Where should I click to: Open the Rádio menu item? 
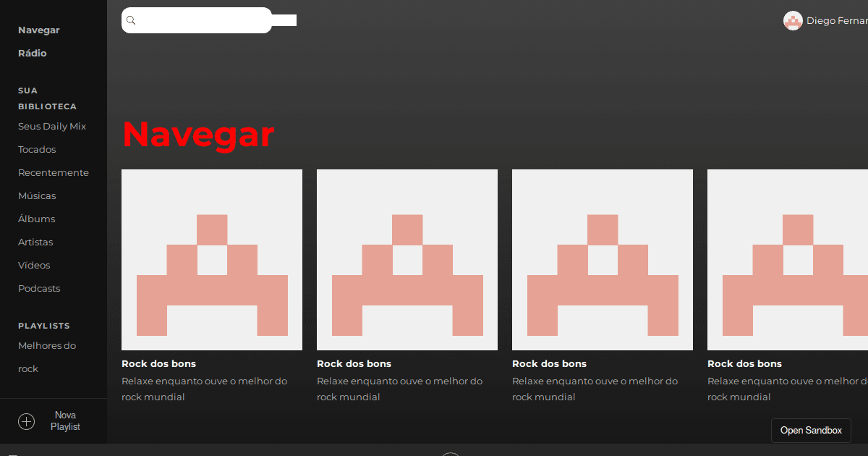click(33, 54)
